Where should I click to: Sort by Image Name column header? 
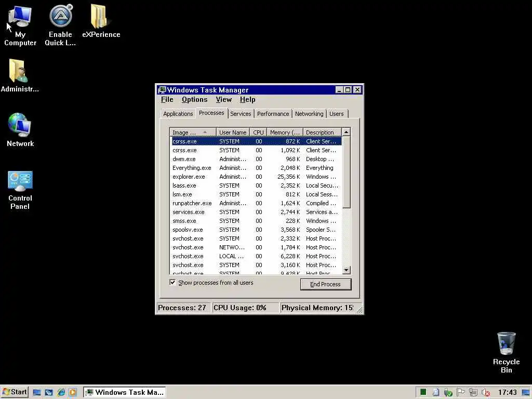pos(193,132)
